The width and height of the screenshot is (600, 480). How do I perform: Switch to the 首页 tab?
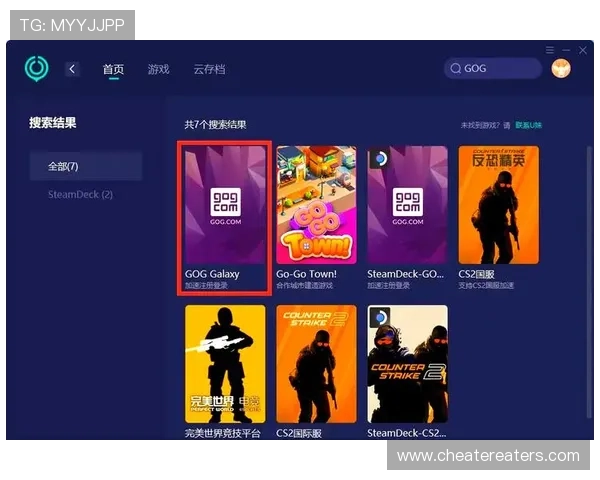(113, 69)
